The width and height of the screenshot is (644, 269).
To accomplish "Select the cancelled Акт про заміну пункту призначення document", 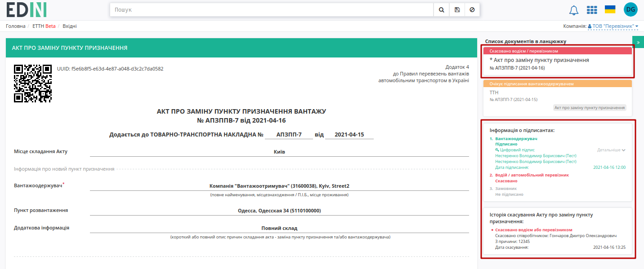I will click(558, 62).
